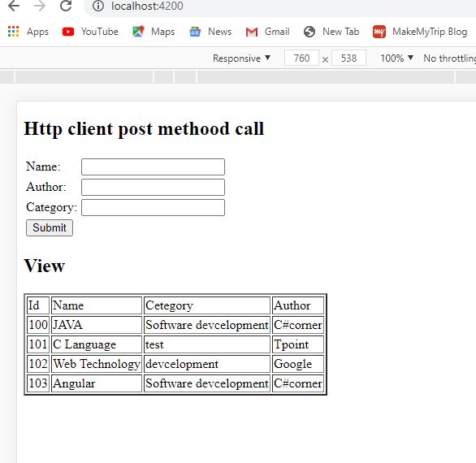Click the table cell 101
This screenshot has height=463, width=476.
click(x=38, y=344)
